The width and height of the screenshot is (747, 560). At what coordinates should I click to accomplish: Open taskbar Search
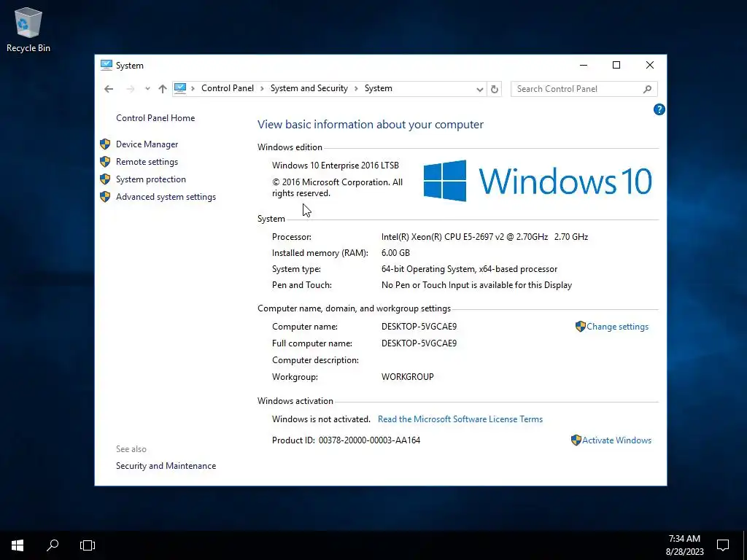pyautogui.click(x=53, y=545)
